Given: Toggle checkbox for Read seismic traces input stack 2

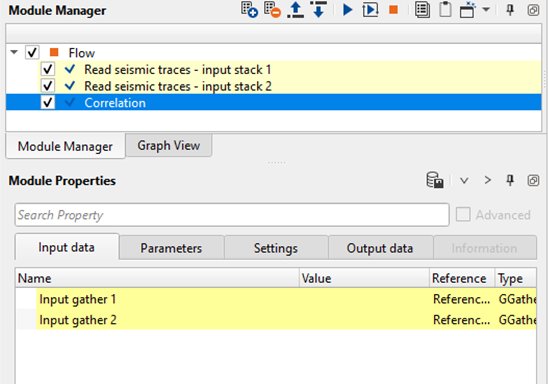Looking at the screenshot, I should (48, 86).
